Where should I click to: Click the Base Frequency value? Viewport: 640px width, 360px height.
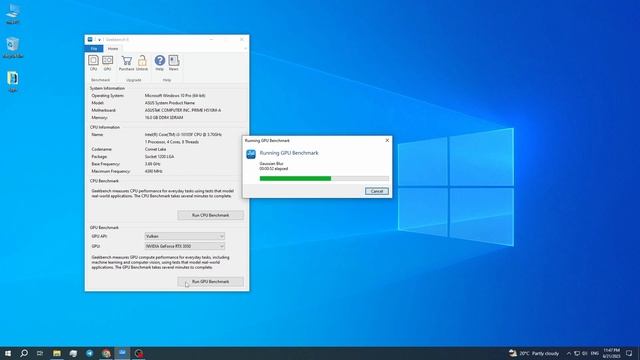[x=153, y=164]
